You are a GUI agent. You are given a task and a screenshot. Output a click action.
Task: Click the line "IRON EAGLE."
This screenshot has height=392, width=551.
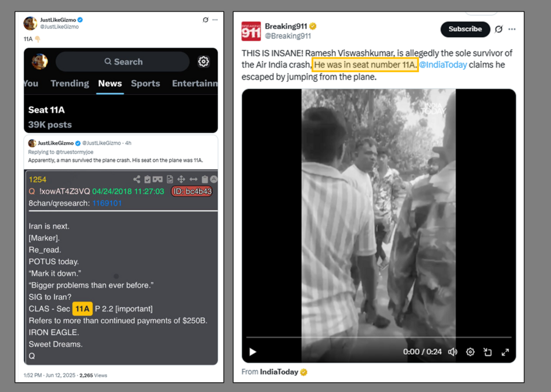(54, 332)
